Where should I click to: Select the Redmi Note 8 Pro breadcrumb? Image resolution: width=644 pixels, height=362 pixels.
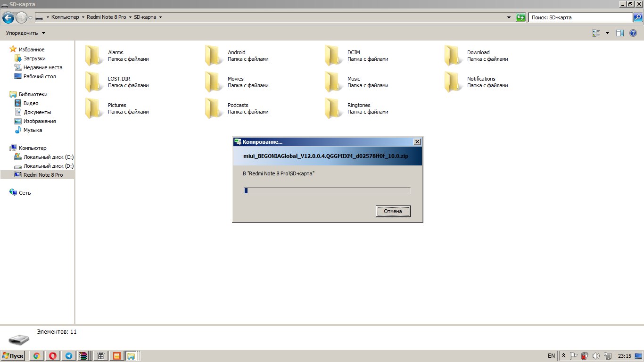point(107,17)
